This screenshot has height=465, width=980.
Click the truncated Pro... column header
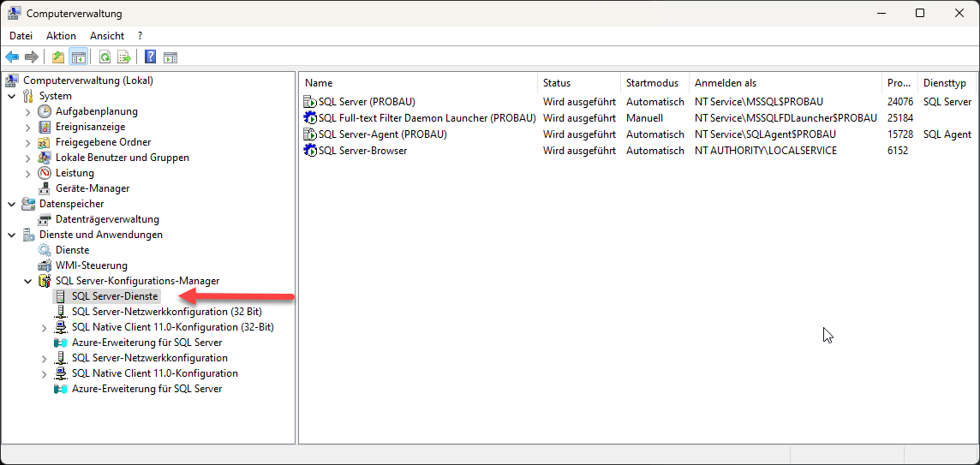pyautogui.click(x=899, y=83)
